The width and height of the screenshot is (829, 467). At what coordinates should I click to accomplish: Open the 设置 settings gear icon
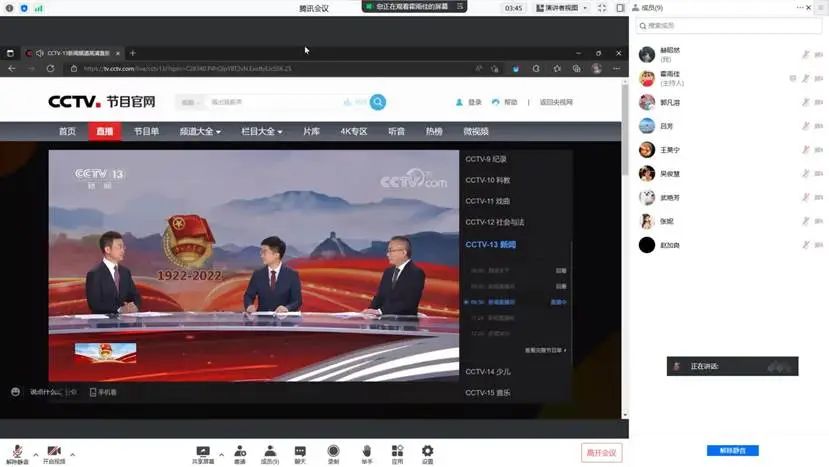click(x=427, y=452)
